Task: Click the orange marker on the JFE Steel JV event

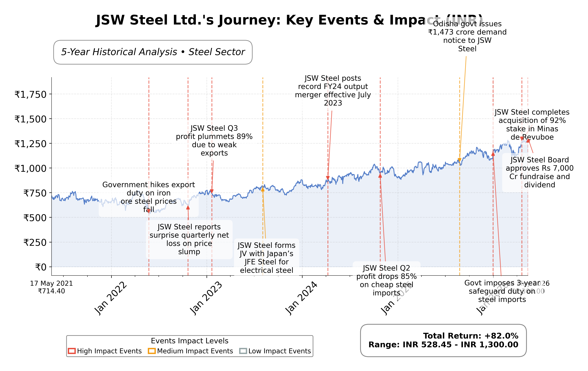Action: click(x=263, y=189)
